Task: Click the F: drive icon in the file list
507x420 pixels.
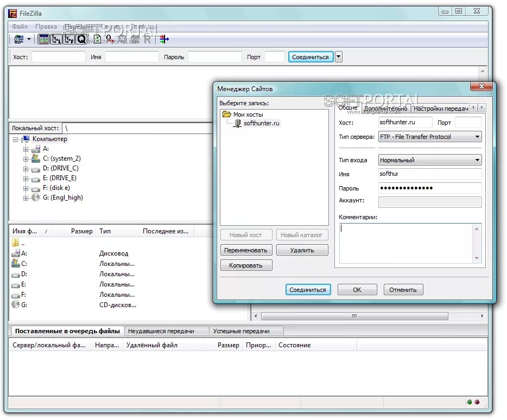Action: pos(16,295)
